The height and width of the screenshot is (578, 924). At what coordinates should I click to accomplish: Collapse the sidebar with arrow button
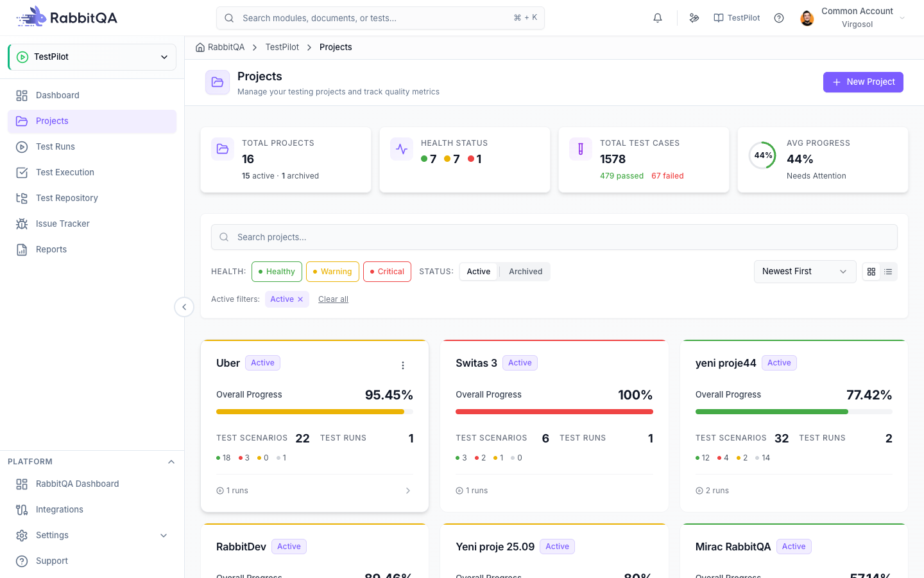pyautogui.click(x=184, y=307)
